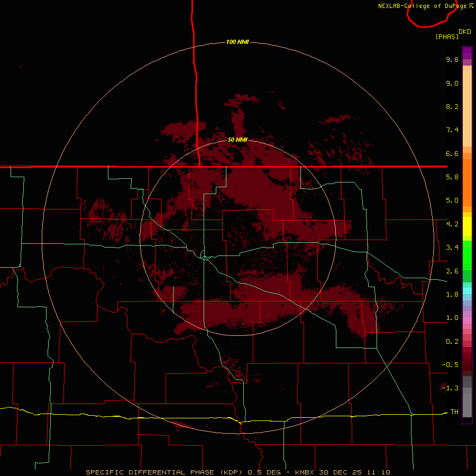The width and height of the screenshot is (476, 476).
Task: Click the TH threshold label
Action: click(454, 412)
